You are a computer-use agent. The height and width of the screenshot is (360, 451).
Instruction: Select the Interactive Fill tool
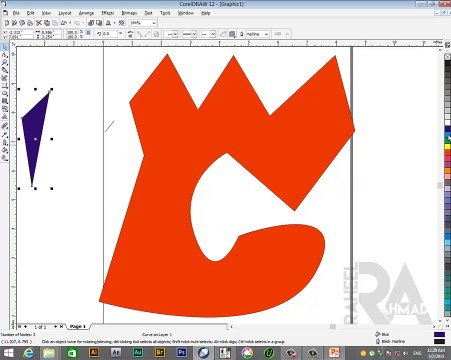click(4, 158)
